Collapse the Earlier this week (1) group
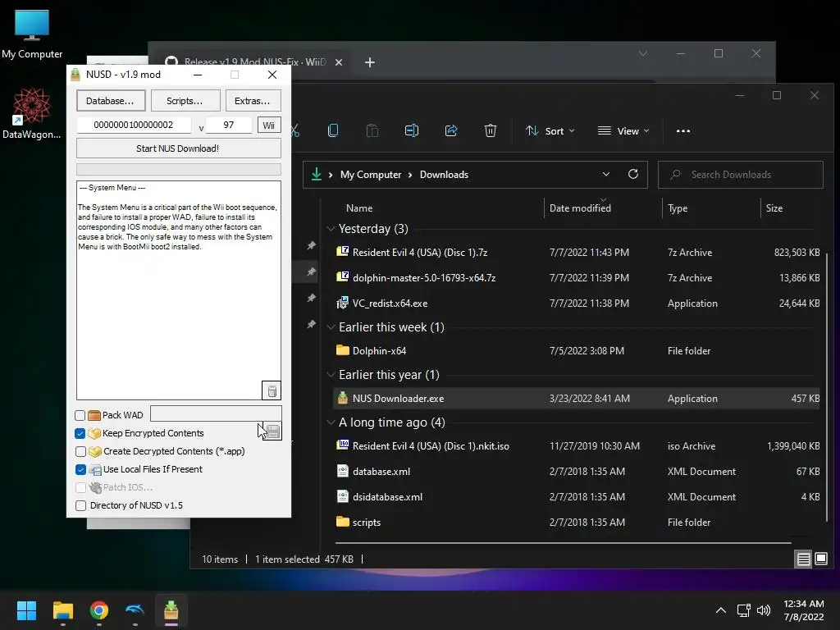 click(331, 327)
